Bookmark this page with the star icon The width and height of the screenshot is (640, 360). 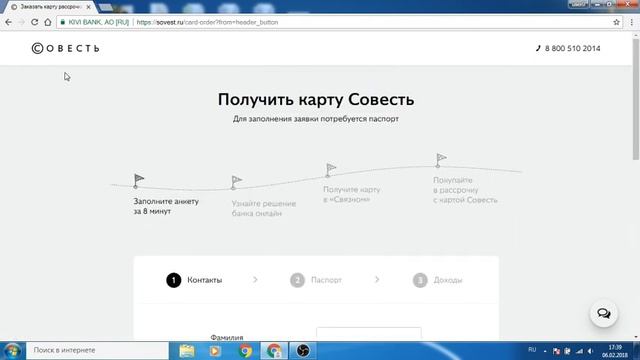click(x=616, y=22)
